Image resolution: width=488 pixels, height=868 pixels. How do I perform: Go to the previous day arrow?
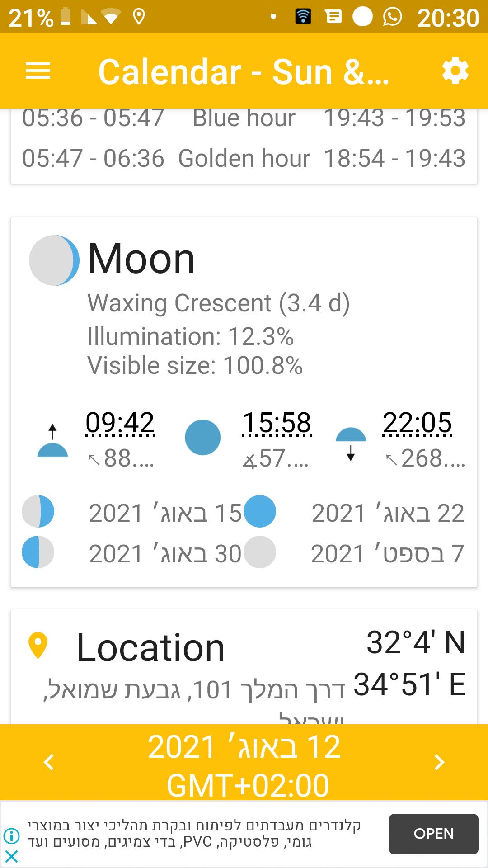(x=49, y=762)
